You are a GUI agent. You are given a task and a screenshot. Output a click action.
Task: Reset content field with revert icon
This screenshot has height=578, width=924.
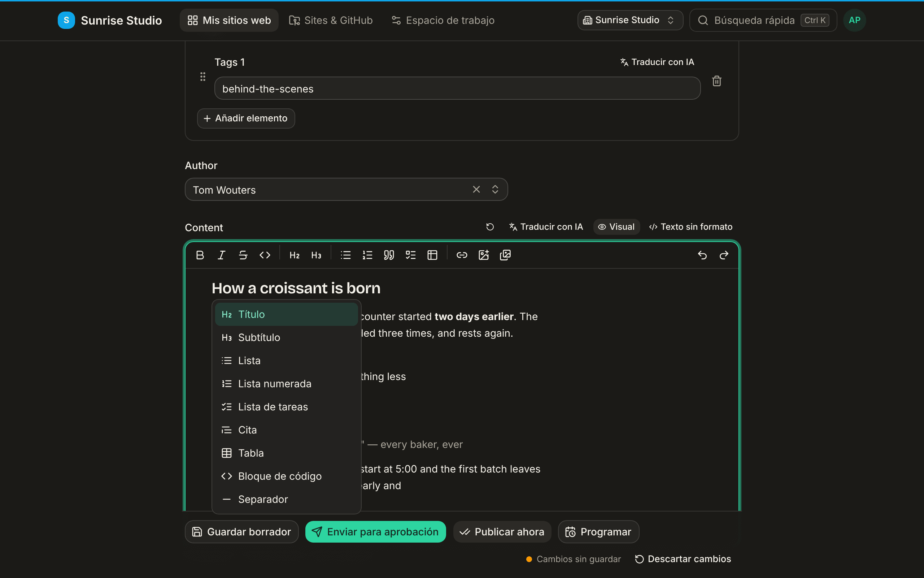pyautogui.click(x=490, y=227)
